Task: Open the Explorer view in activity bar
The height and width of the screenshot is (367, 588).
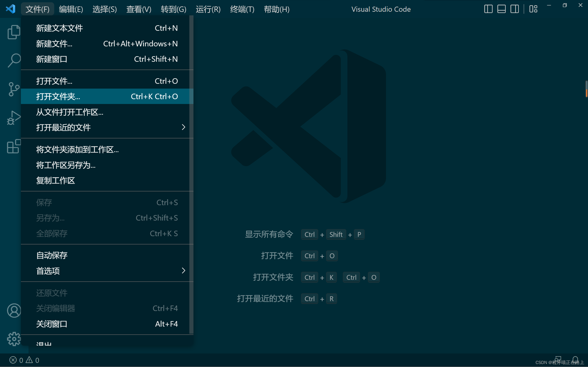Action: pos(14,32)
